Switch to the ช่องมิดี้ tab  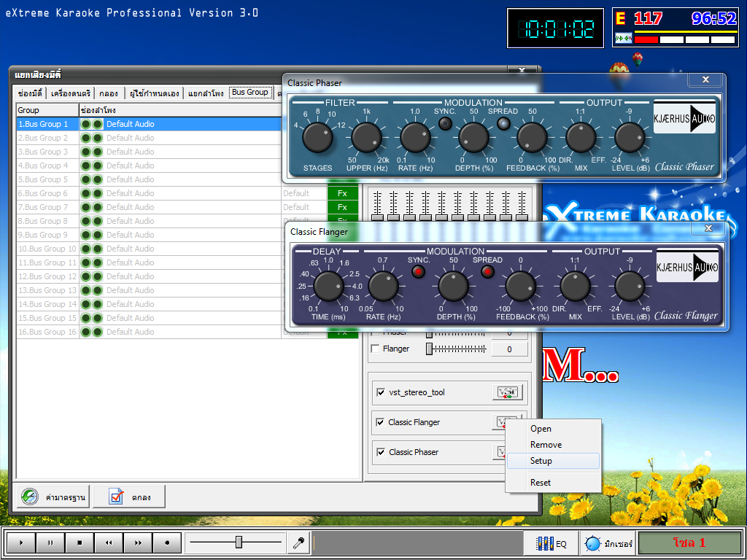(x=30, y=93)
